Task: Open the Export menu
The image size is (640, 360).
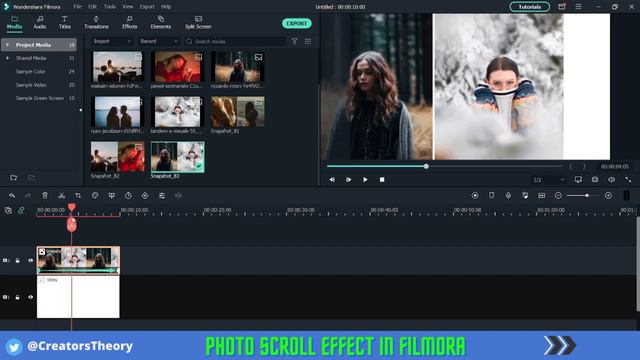Action: click(x=147, y=7)
